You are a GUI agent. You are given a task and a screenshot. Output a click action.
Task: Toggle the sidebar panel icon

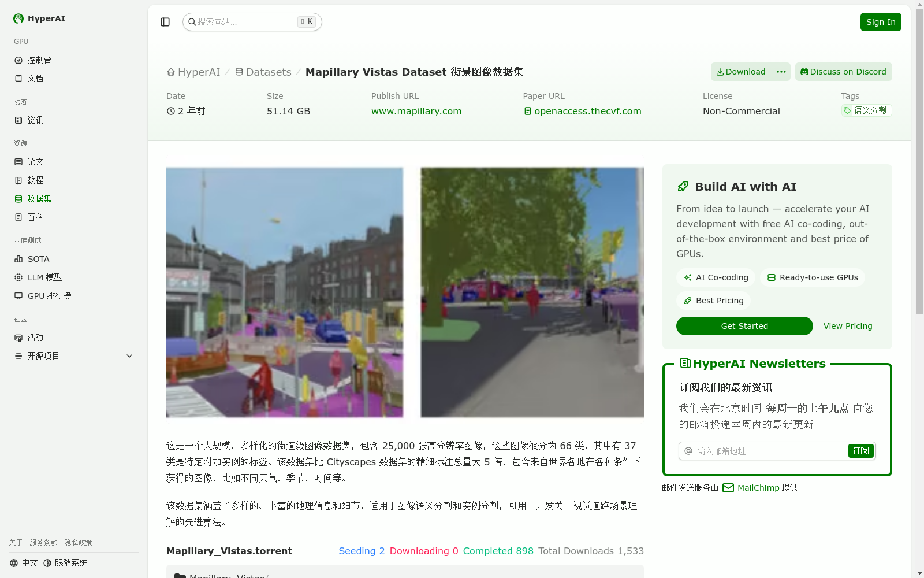[165, 22]
